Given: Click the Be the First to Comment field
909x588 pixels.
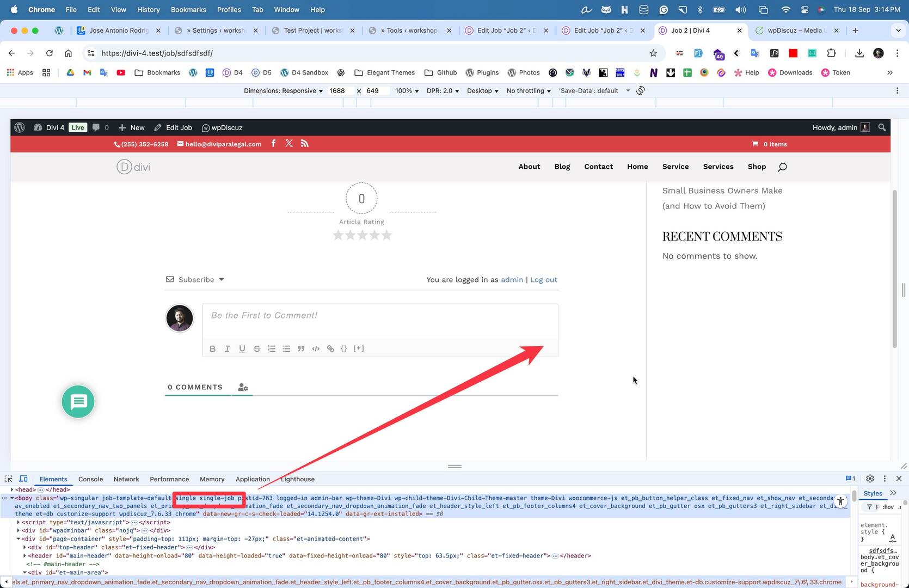Looking at the screenshot, I should coord(380,321).
